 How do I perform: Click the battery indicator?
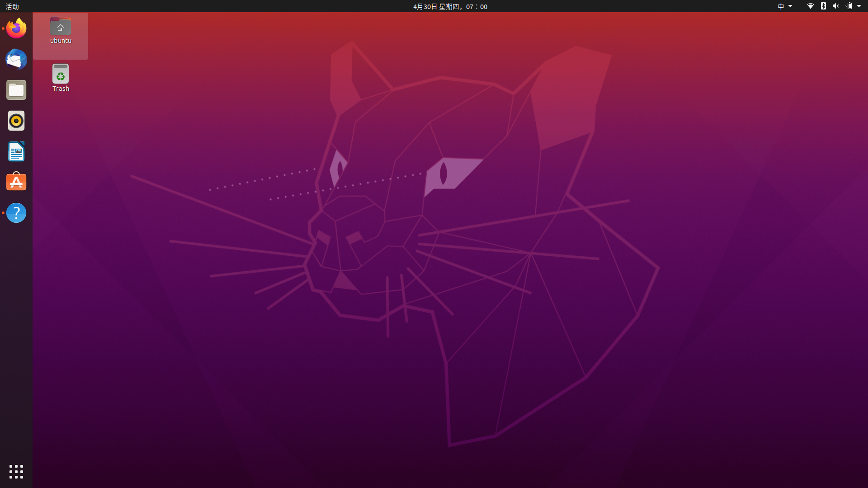(849, 6)
